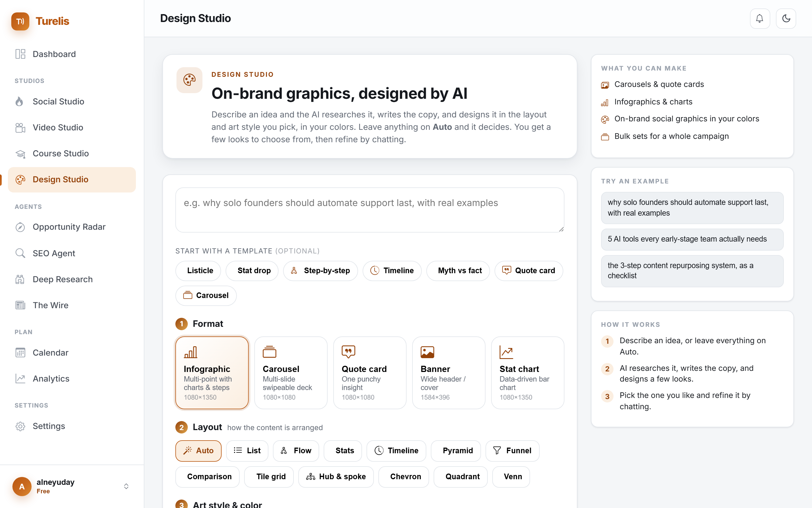Set layout to List

point(247,451)
